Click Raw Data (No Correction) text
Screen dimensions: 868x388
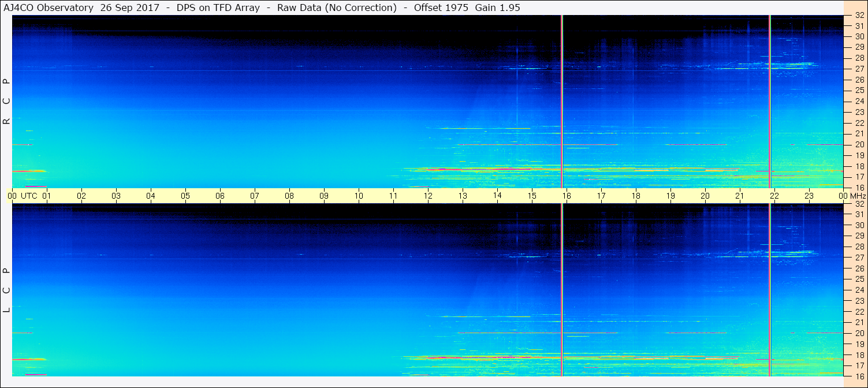pos(337,8)
